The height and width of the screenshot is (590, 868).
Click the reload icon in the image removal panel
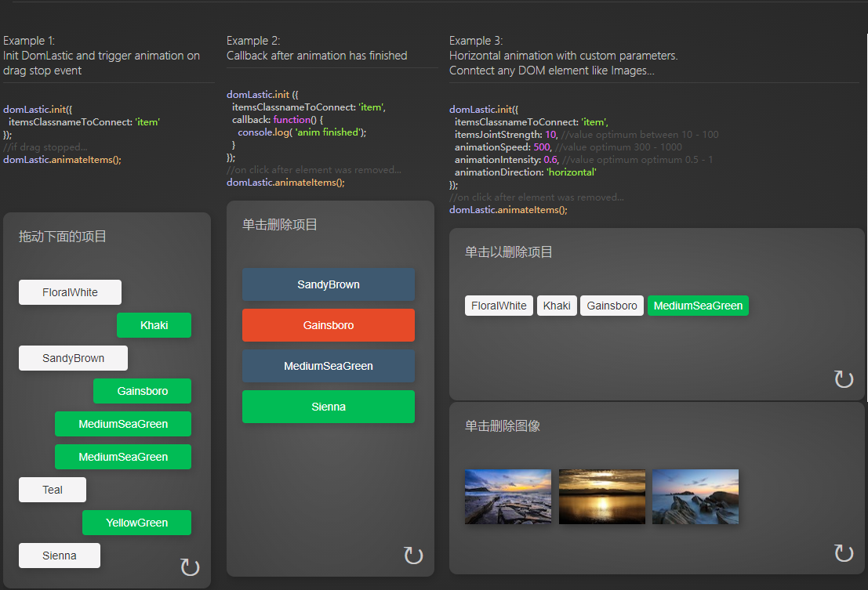pyautogui.click(x=844, y=553)
